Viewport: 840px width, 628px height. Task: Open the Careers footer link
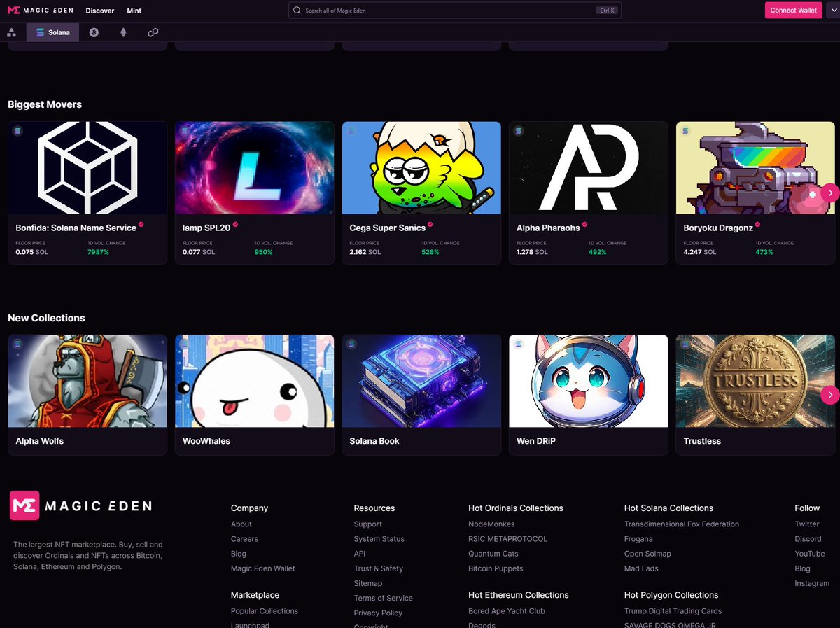click(244, 539)
